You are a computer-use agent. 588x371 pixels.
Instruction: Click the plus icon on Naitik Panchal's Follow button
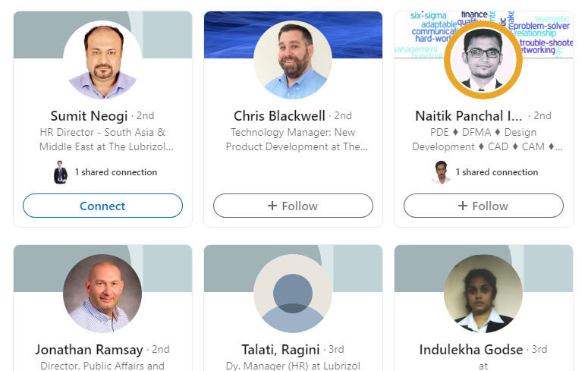point(463,206)
